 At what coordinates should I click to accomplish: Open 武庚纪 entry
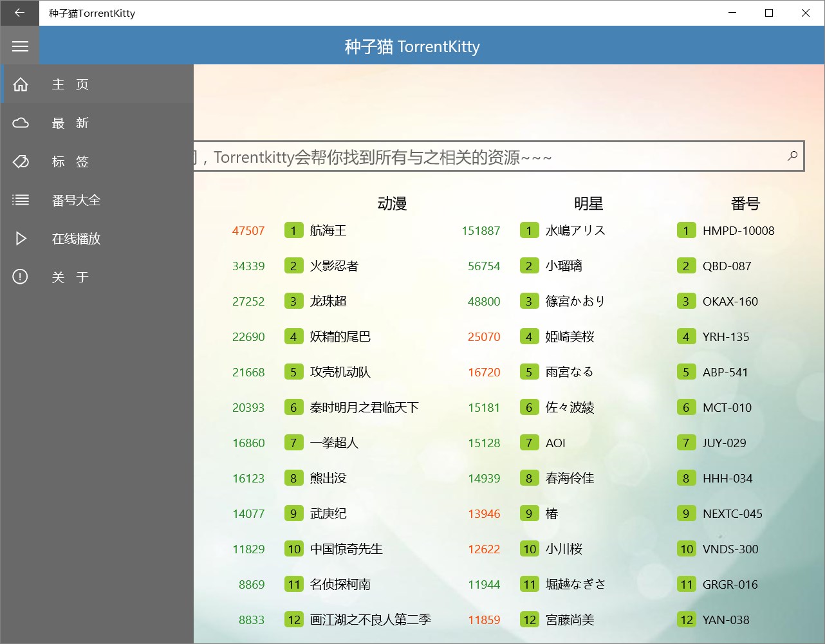(x=328, y=514)
